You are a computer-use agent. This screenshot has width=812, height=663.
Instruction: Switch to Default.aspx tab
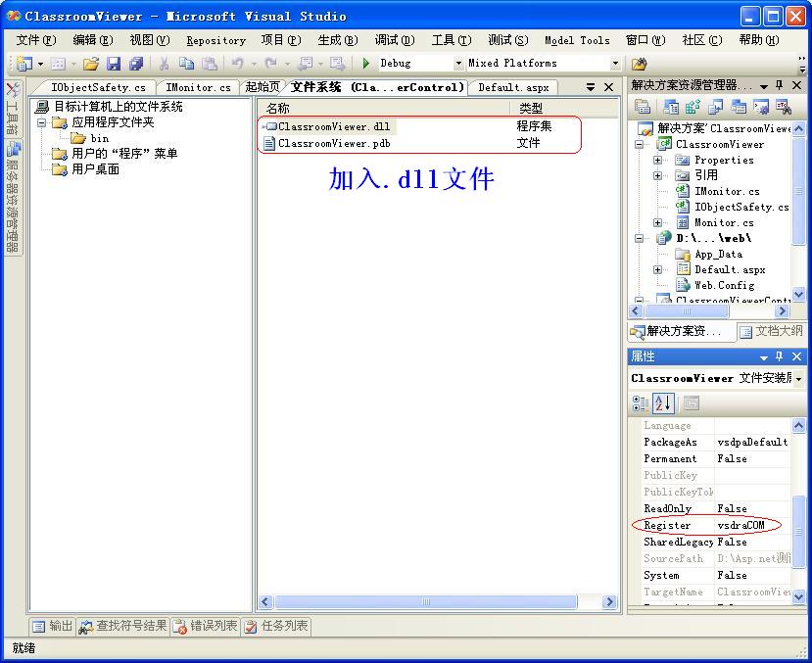click(513, 87)
